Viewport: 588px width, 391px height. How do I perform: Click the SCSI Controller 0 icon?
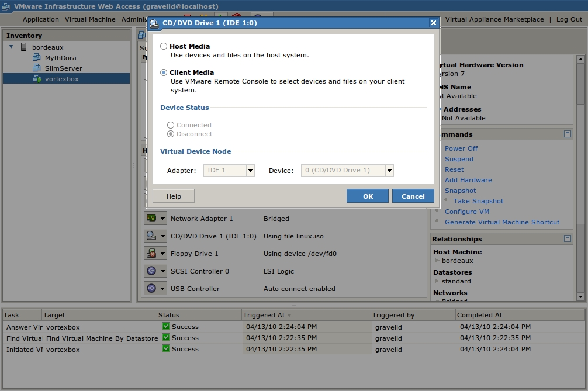point(151,271)
